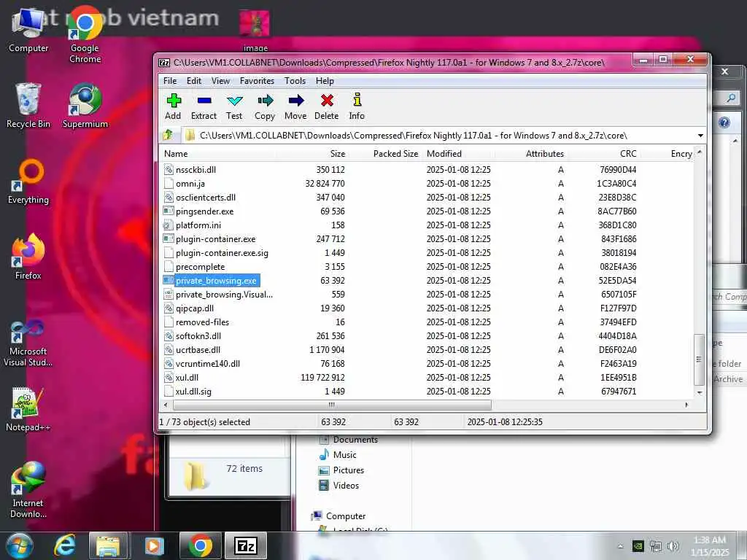Sort by the Packed Size column header

(385, 154)
